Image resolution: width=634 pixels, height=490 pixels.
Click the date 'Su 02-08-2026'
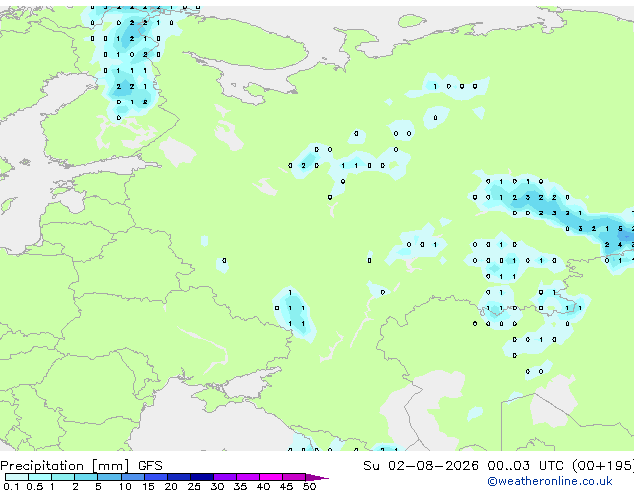[421, 465]
